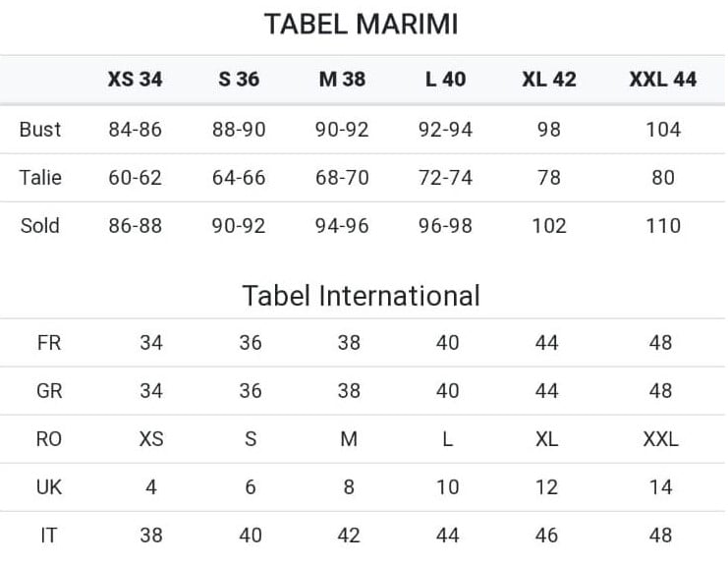
Task: Select the Sold row label
Action: click(x=40, y=226)
